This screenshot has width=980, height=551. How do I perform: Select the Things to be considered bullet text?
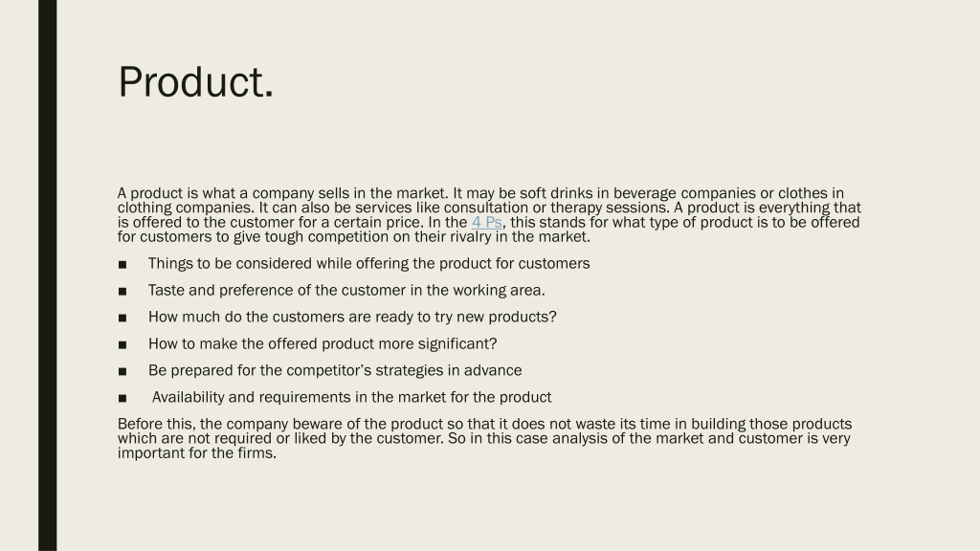pos(368,264)
